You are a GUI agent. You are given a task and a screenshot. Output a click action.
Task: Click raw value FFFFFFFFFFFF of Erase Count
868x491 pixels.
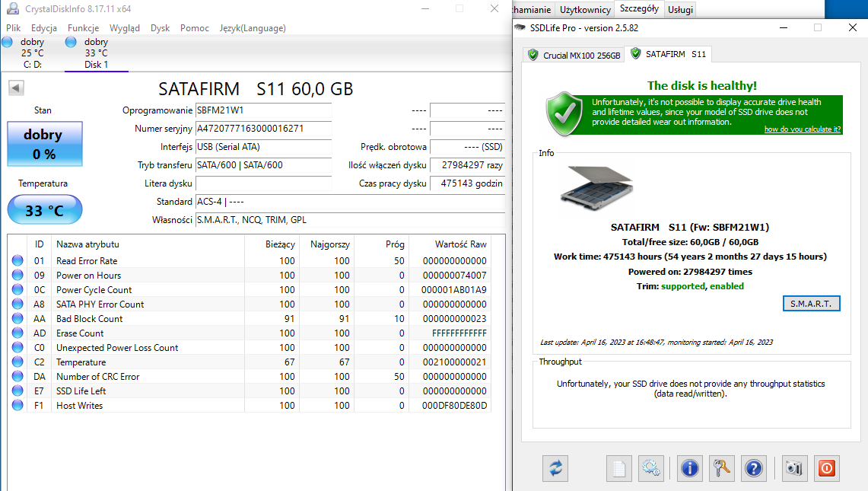pos(459,333)
